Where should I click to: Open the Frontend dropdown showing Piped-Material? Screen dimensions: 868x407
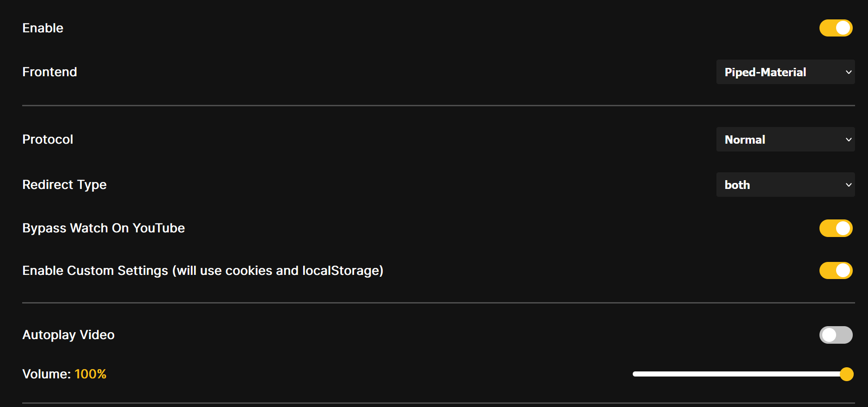[x=785, y=72]
